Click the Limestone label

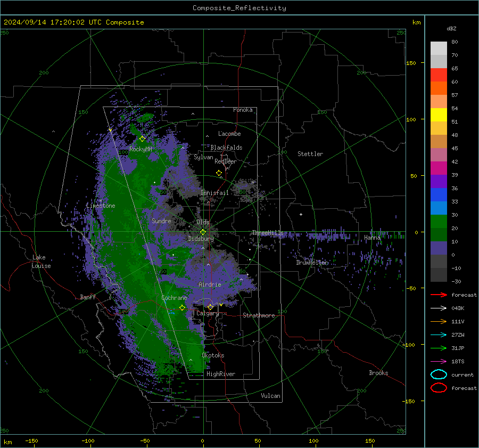pyautogui.click(x=101, y=206)
